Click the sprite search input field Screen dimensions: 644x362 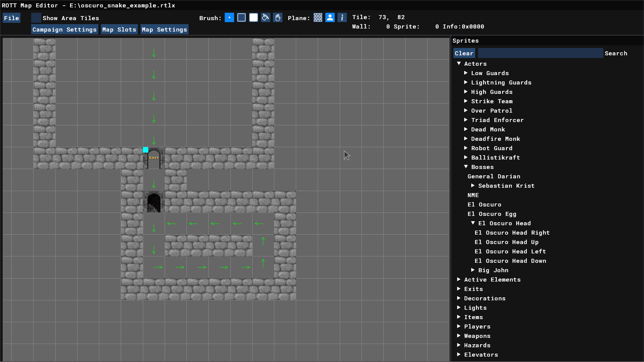click(540, 53)
